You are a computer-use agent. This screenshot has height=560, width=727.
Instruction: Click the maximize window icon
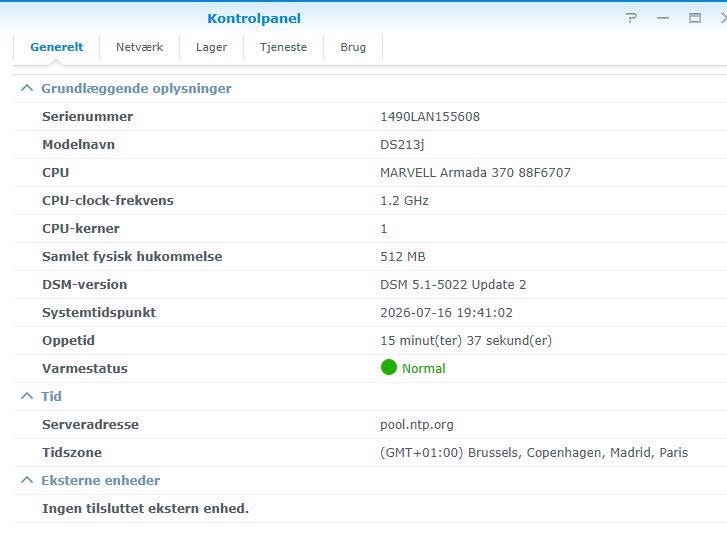tap(695, 18)
